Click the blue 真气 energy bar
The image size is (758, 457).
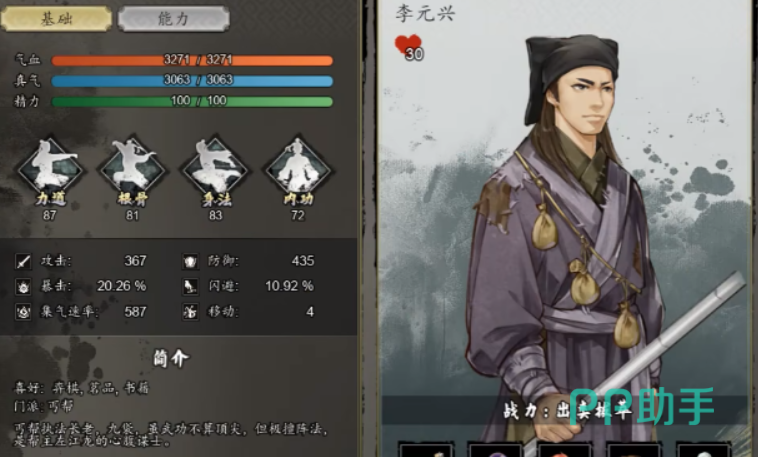click(192, 81)
